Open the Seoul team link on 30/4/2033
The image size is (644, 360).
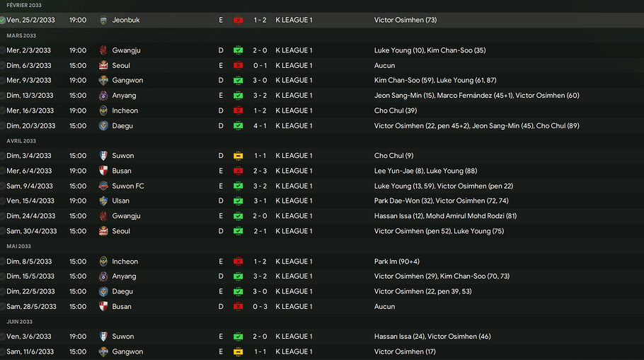[122, 231]
